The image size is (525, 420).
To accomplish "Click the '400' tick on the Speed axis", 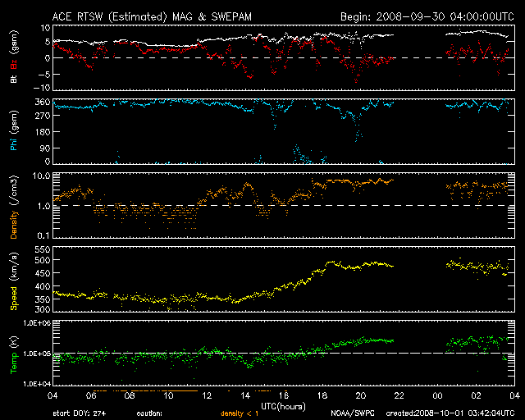I will click(x=43, y=286).
